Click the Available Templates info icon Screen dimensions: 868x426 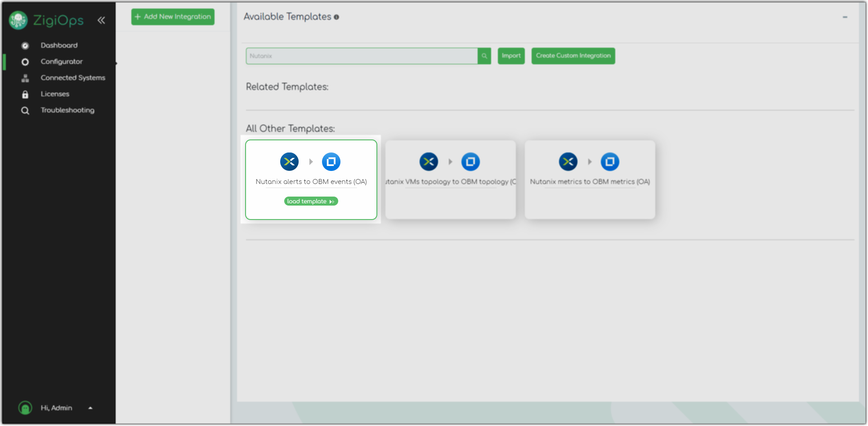[x=336, y=17]
